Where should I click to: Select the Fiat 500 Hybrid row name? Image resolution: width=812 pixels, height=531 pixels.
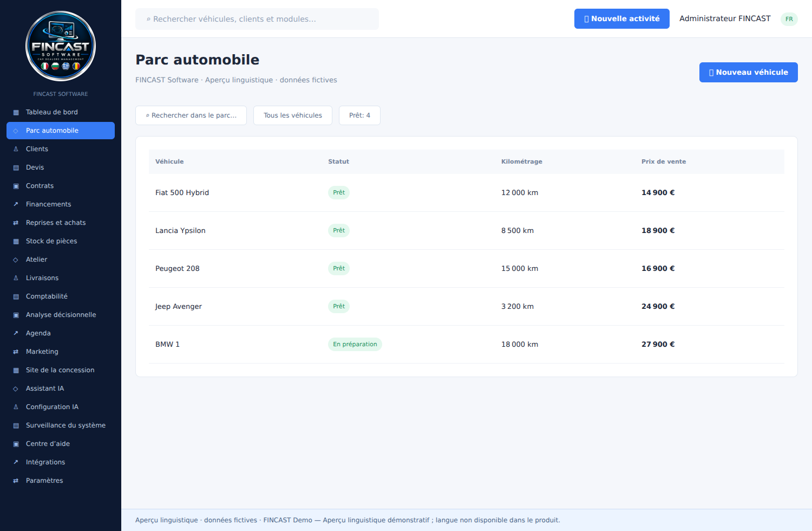click(182, 192)
